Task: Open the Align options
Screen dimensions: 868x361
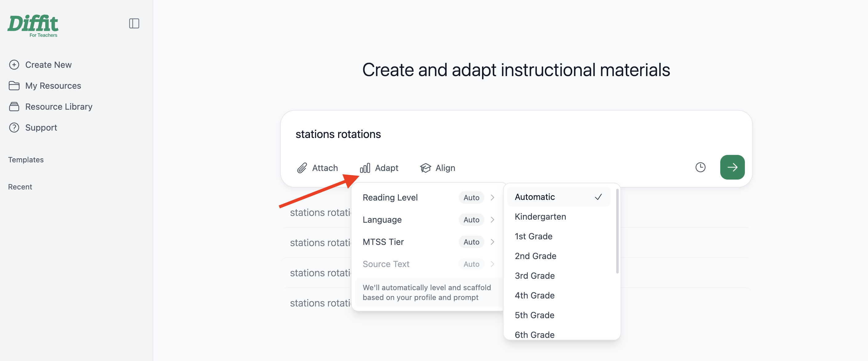Action: point(437,168)
